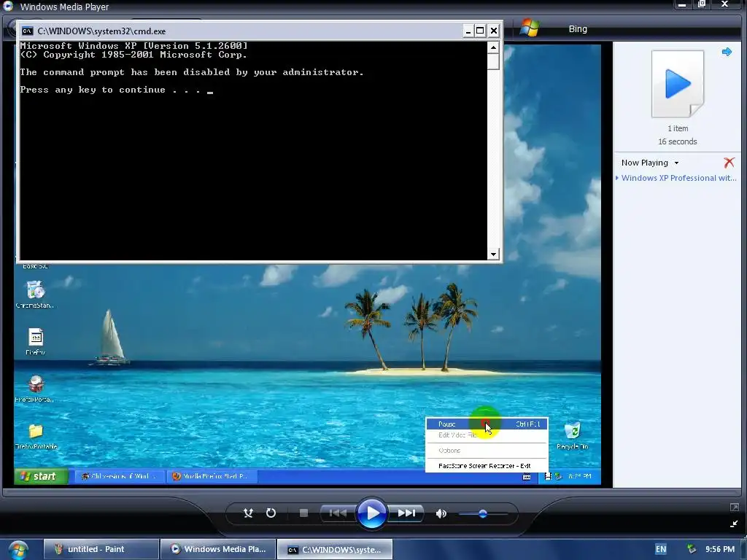
Task: Open the cmd.exe window system menu icon
Action: [28, 31]
